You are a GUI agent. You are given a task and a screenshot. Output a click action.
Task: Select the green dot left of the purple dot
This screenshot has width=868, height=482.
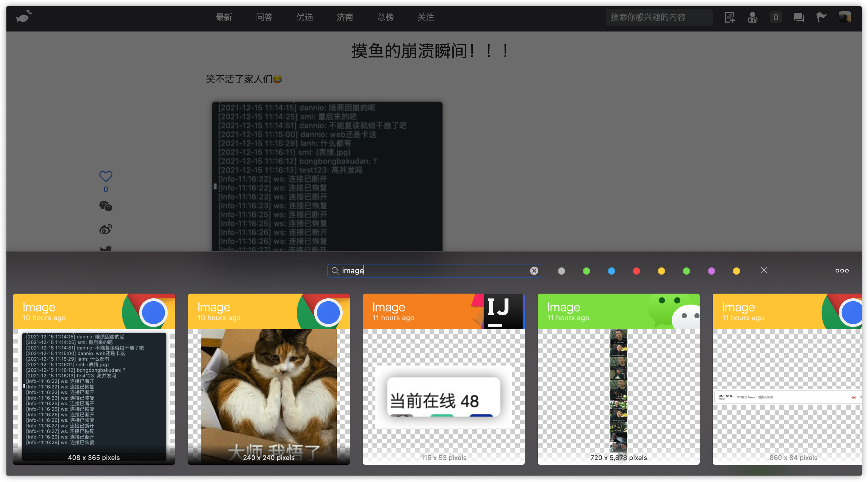click(x=686, y=271)
